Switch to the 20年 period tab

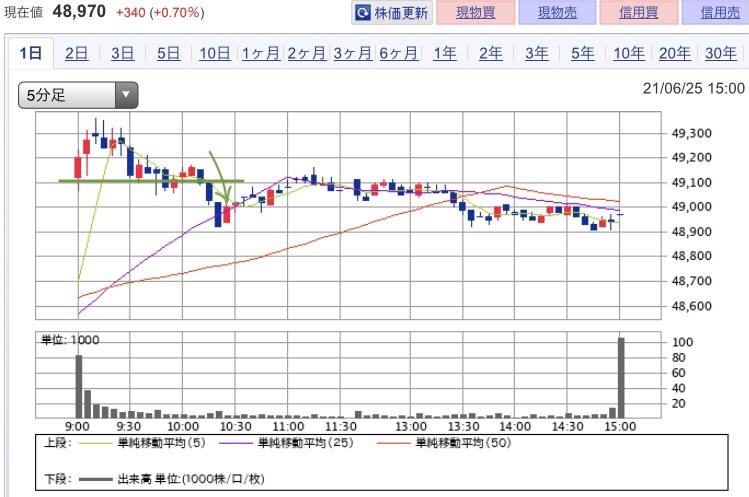point(675,53)
